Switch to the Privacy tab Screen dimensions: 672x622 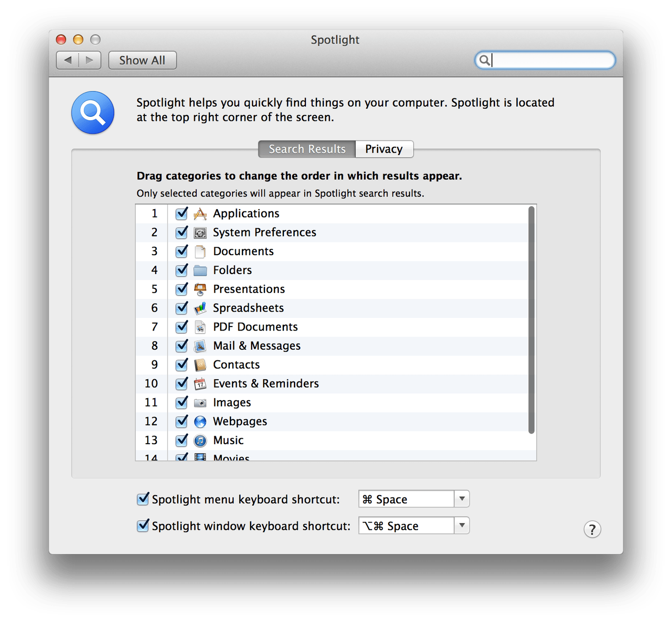[x=384, y=149]
